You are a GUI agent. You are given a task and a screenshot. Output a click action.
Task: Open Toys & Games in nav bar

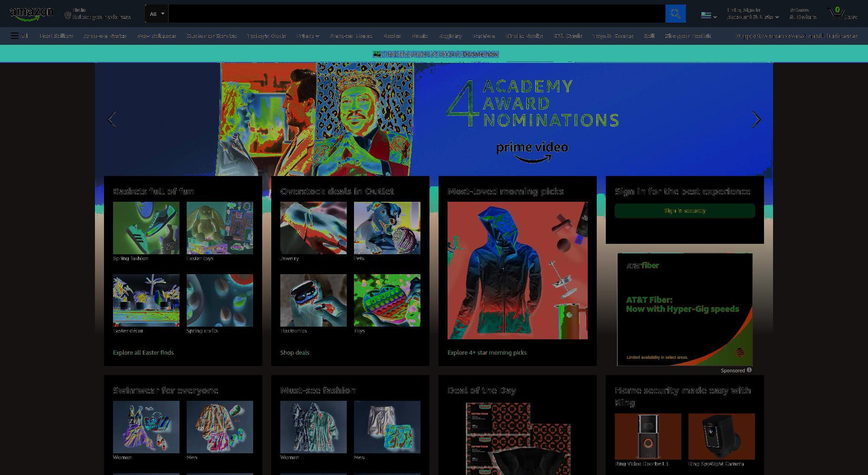click(613, 36)
